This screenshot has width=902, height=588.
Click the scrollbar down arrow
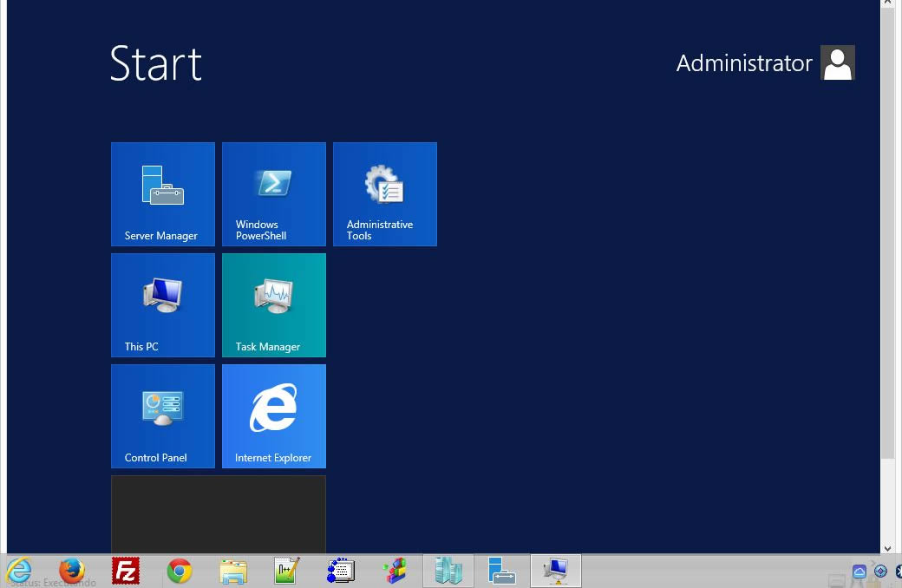tap(888, 548)
